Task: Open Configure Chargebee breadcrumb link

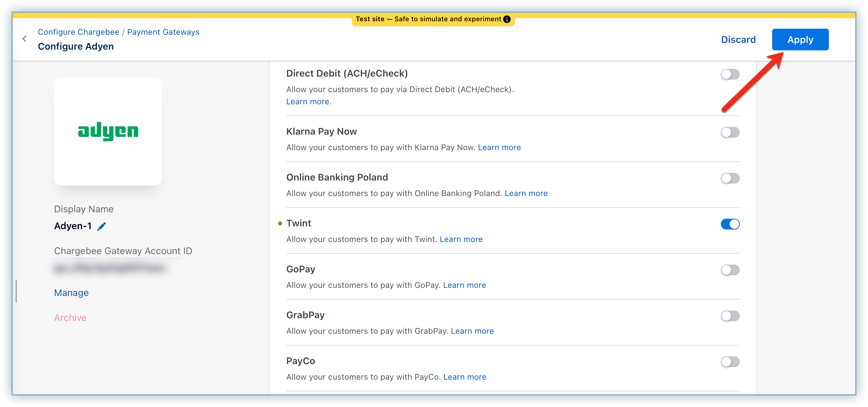Action: point(78,32)
